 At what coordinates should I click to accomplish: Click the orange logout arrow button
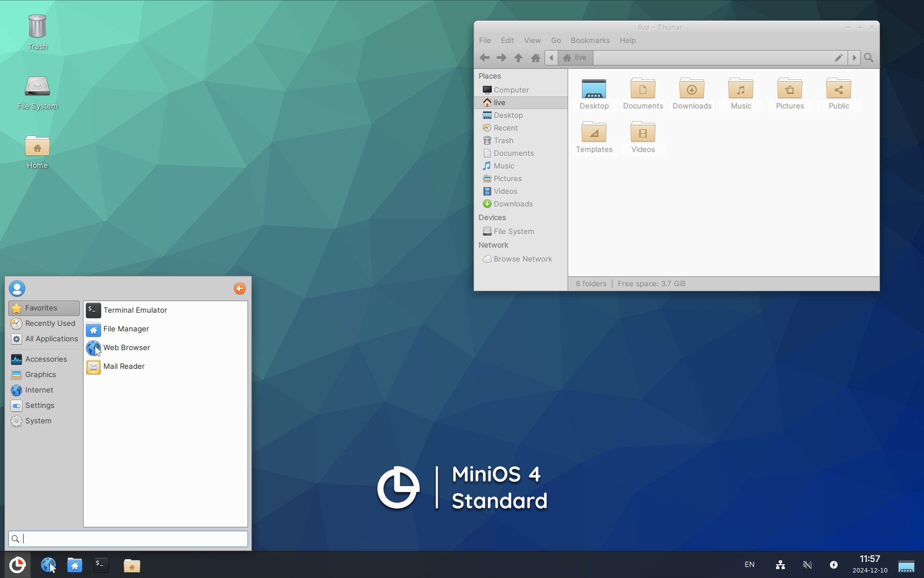[x=240, y=288]
